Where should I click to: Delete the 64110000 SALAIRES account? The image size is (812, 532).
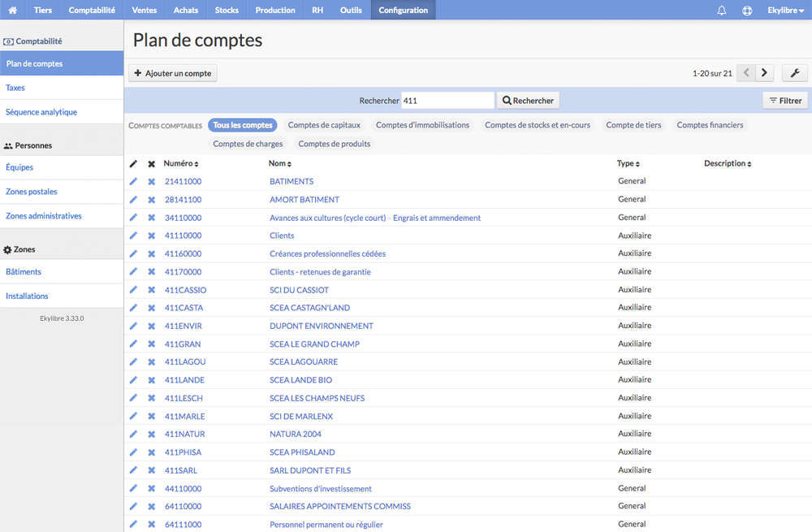click(151, 506)
